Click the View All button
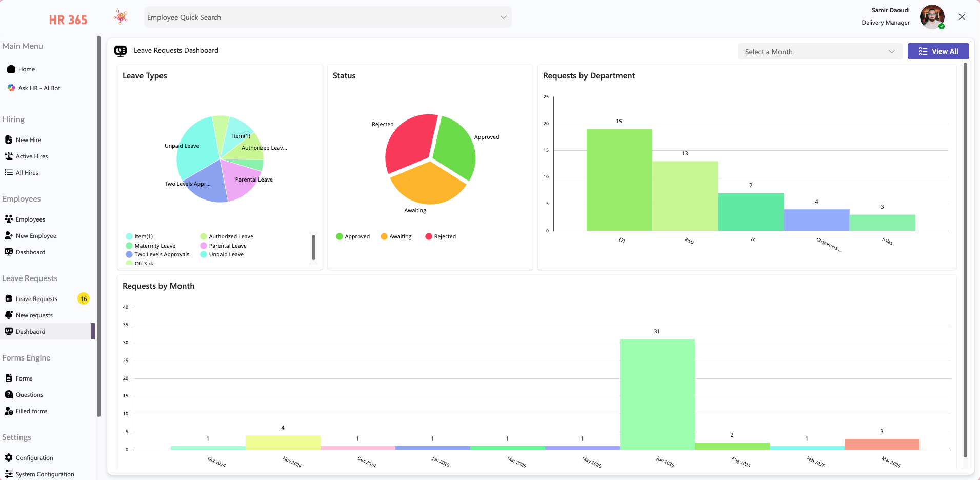 [938, 51]
